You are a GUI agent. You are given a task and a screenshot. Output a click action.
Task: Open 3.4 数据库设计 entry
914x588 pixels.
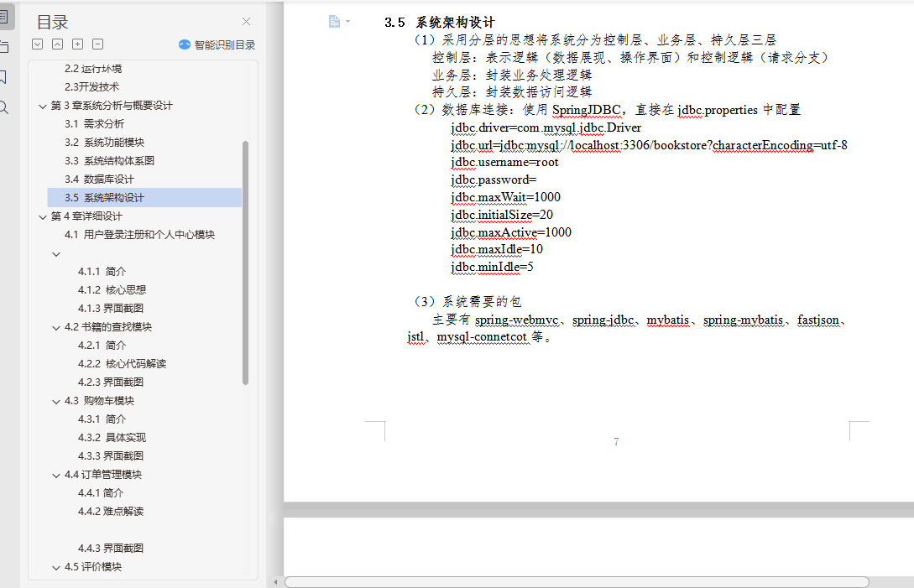pyautogui.click(x=99, y=180)
